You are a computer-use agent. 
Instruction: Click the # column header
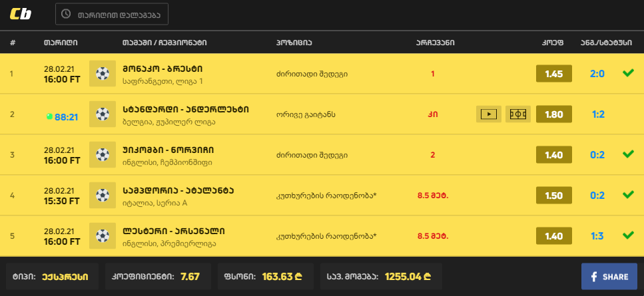click(x=13, y=43)
